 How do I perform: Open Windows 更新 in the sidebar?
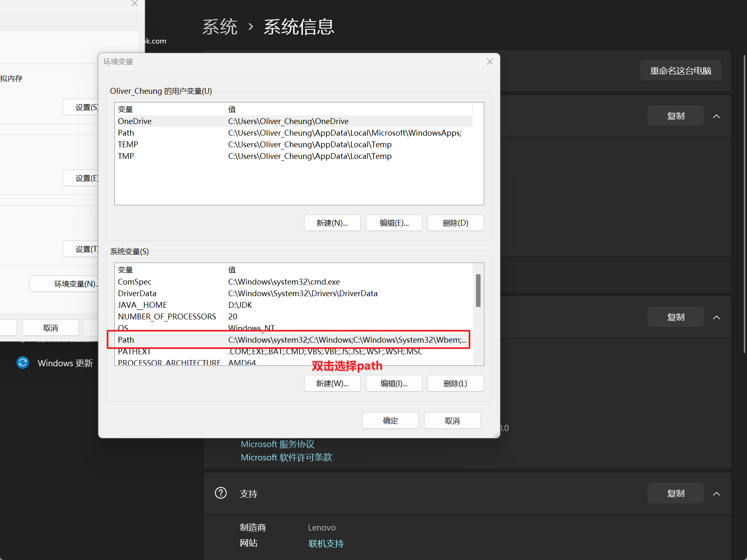(65, 363)
